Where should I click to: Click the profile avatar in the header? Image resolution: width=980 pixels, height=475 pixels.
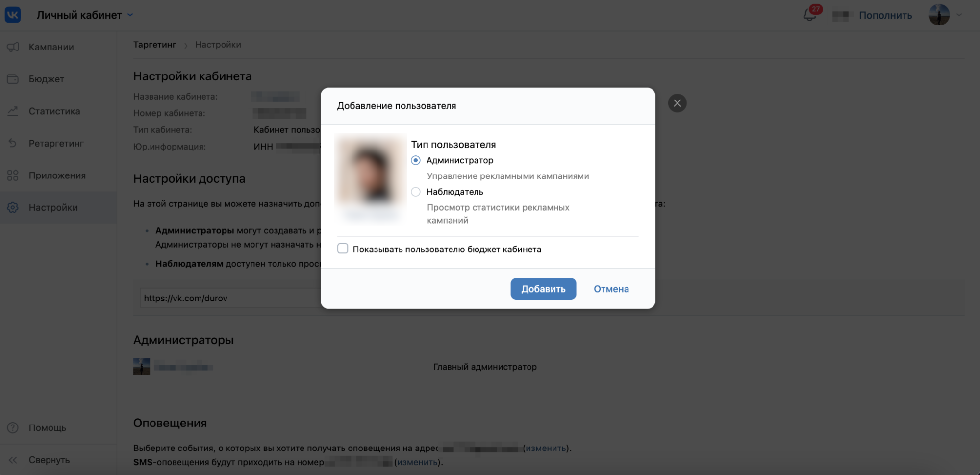click(939, 15)
